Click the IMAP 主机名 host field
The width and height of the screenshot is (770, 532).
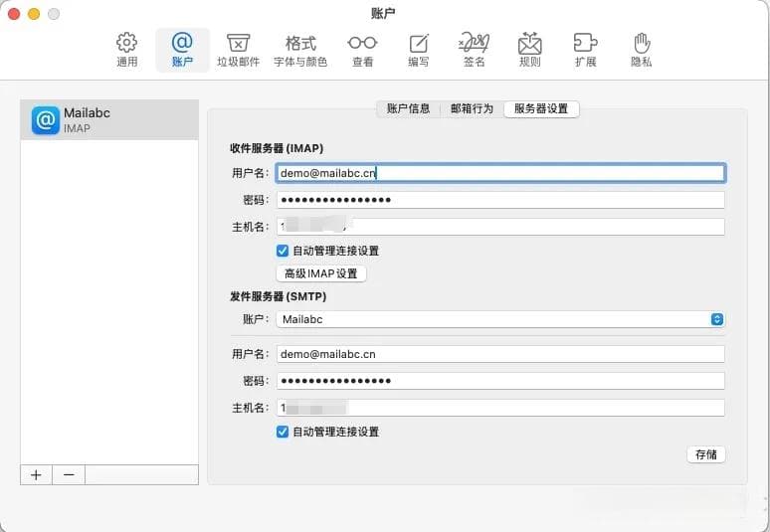500,227
